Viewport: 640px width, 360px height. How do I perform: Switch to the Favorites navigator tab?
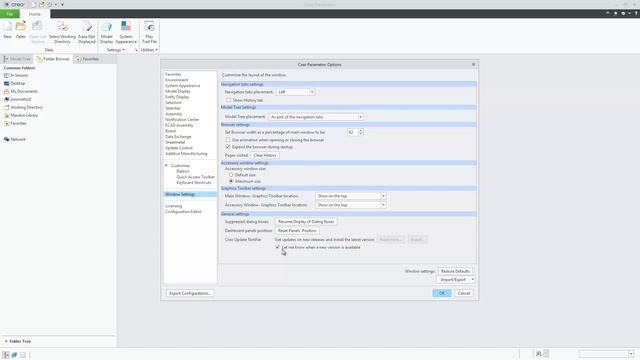(87, 59)
